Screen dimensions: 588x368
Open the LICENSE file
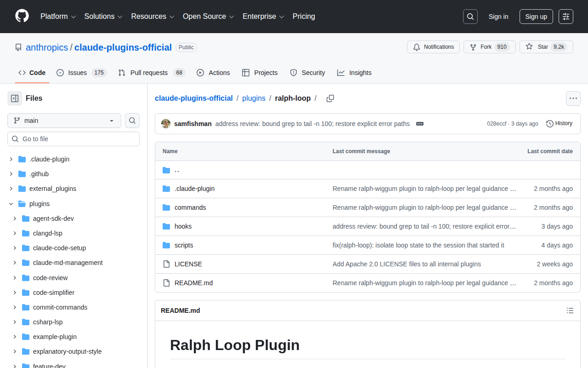[x=188, y=264]
